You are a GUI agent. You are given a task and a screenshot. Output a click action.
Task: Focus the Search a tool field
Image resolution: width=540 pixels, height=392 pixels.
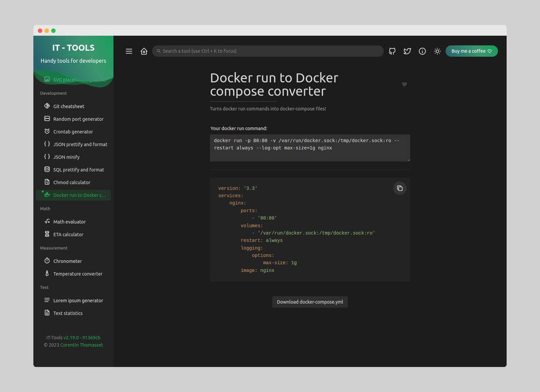click(x=268, y=51)
